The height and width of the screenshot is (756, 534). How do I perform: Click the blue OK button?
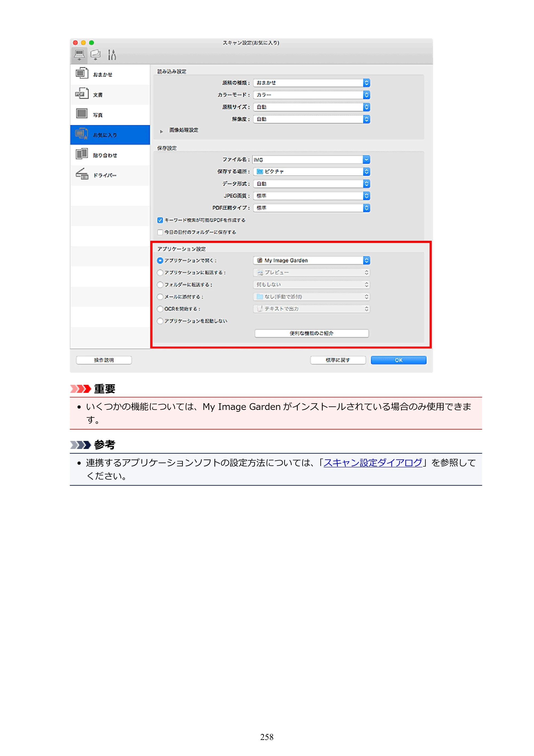(398, 360)
